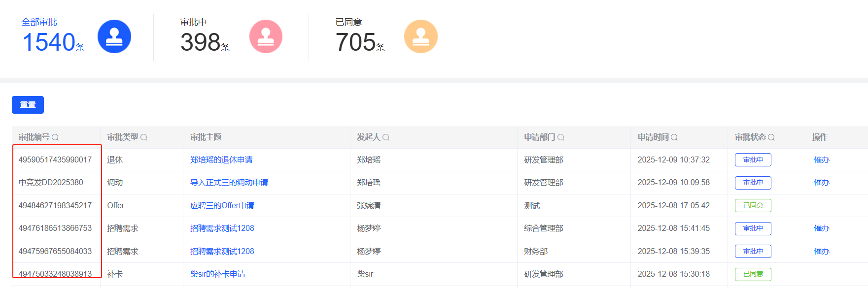Open 柴sir的补卡申请 link
The image size is (868, 288).
(218, 274)
